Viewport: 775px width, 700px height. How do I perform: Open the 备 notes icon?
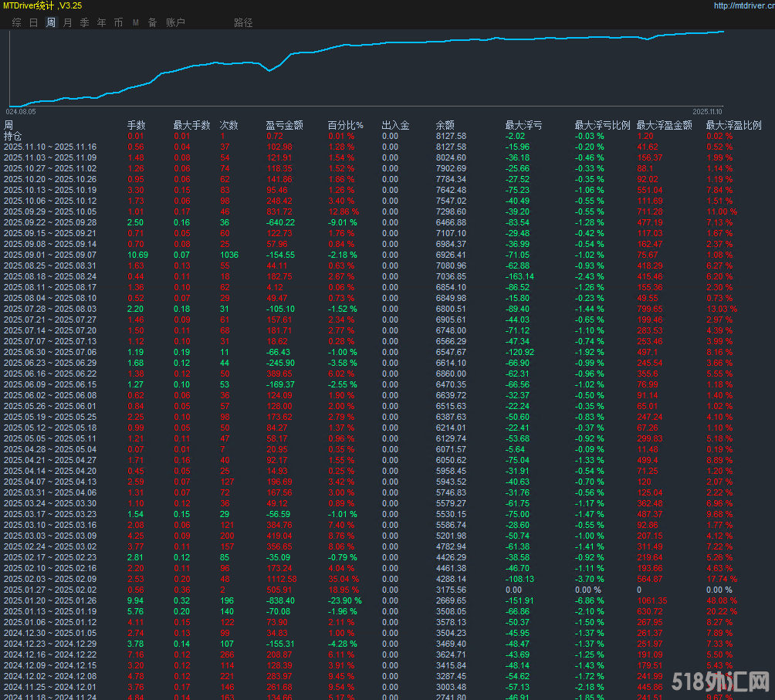(x=151, y=22)
